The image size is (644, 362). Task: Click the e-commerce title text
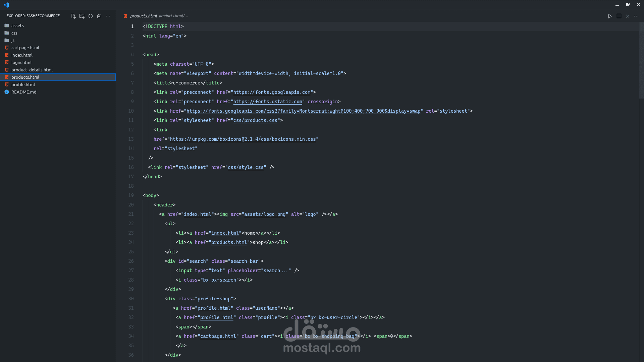186,83
